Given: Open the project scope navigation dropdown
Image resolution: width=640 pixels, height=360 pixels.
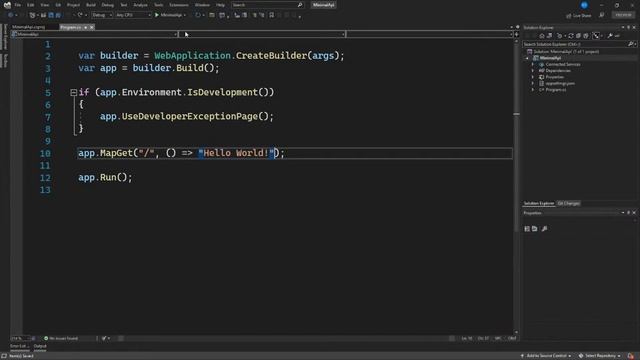Looking at the screenshot, I should 95,34.
